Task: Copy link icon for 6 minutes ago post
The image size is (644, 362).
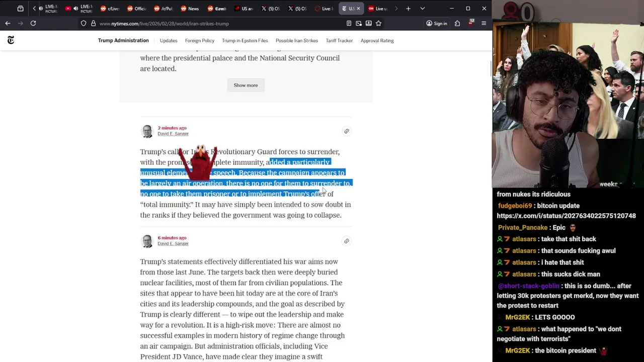Action: tap(346, 241)
